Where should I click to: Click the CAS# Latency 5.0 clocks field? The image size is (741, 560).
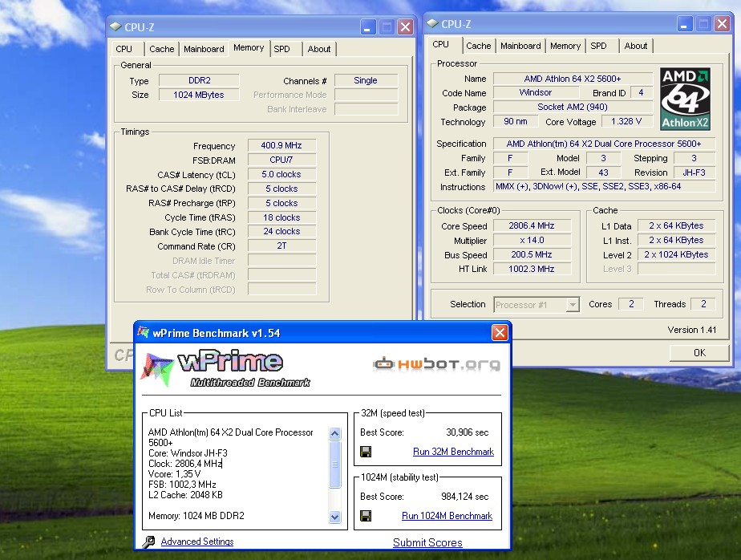pos(281,175)
